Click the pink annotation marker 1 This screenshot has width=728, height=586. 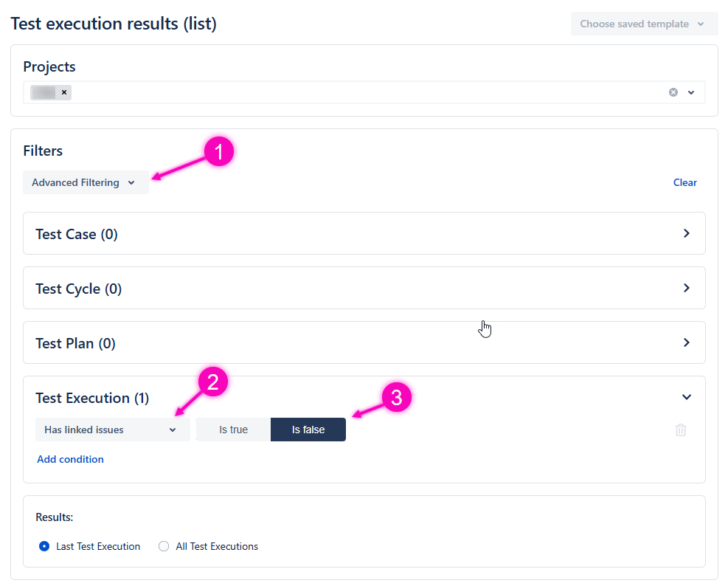(218, 152)
